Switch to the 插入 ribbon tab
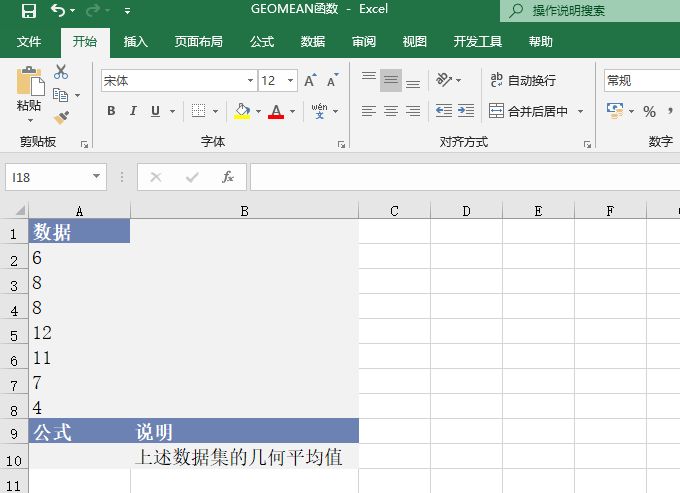The height and width of the screenshot is (493, 680). (135, 42)
